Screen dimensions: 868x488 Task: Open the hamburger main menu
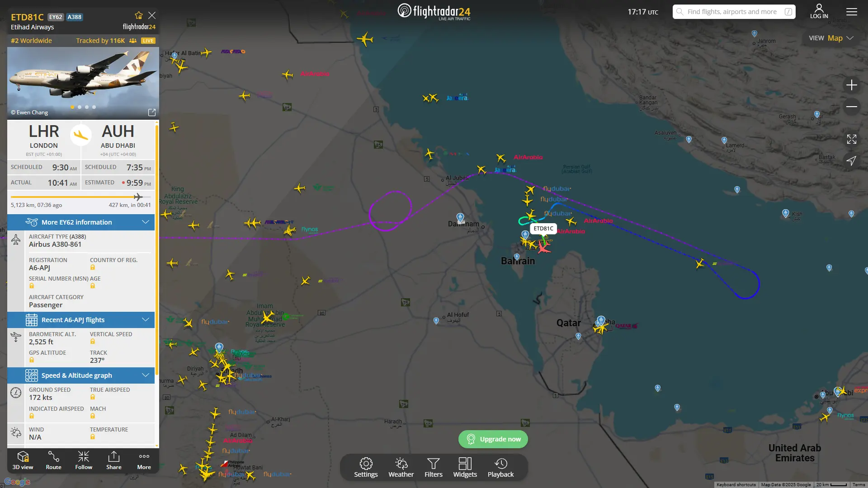(852, 12)
